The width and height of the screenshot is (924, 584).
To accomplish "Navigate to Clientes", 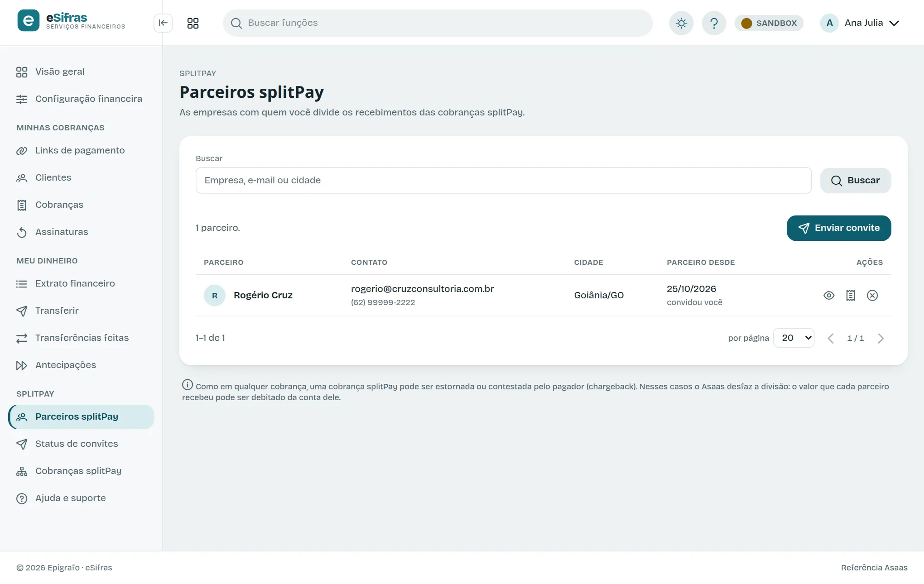I will 81,177.
